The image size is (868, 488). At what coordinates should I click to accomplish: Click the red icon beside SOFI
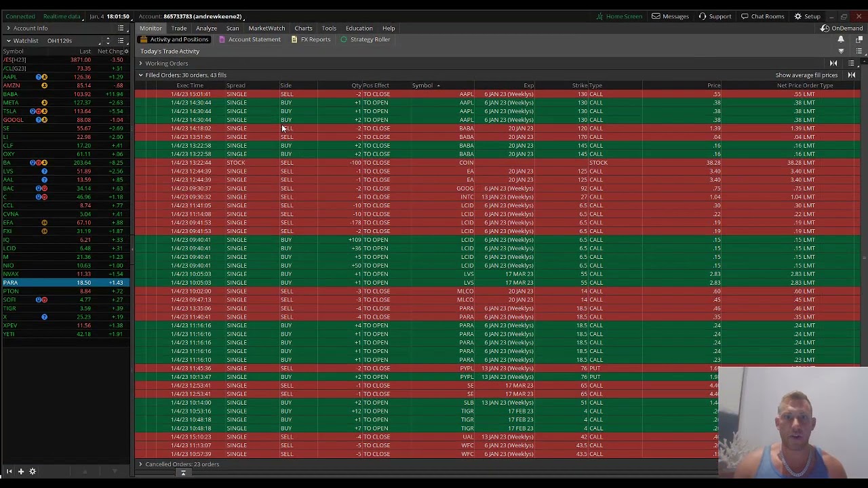tap(44, 300)
